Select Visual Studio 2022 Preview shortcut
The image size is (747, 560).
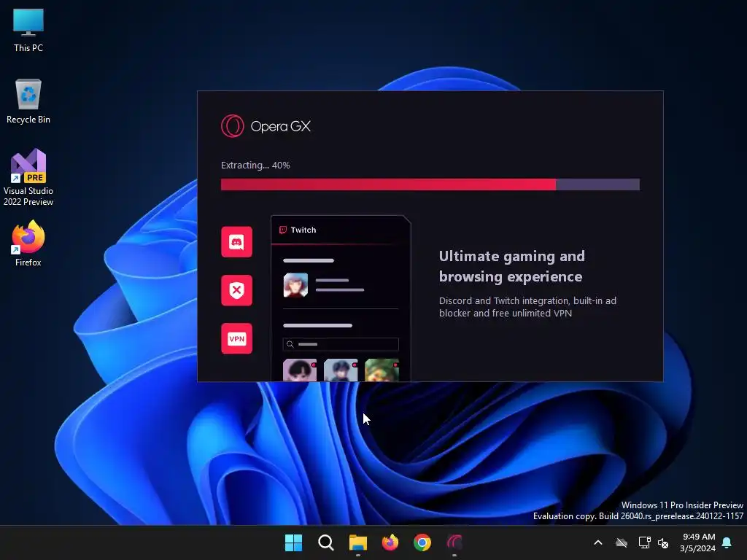pyautogui.click(x=28, y=177)
